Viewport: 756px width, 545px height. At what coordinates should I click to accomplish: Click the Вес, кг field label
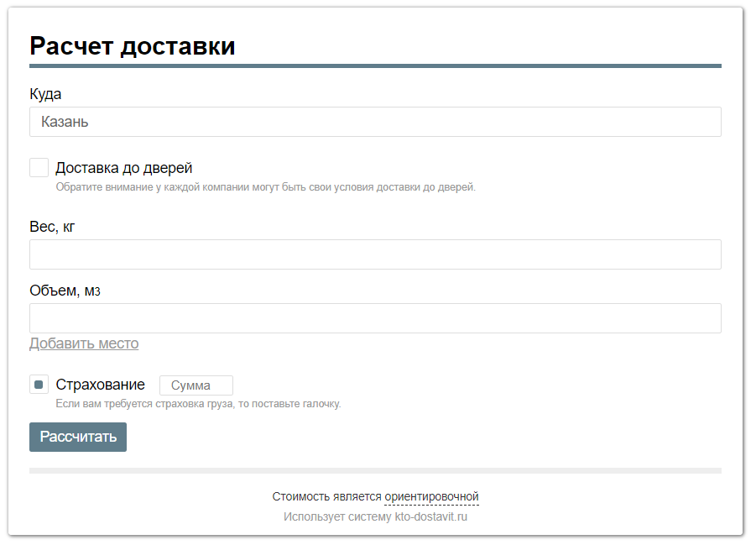52,227
